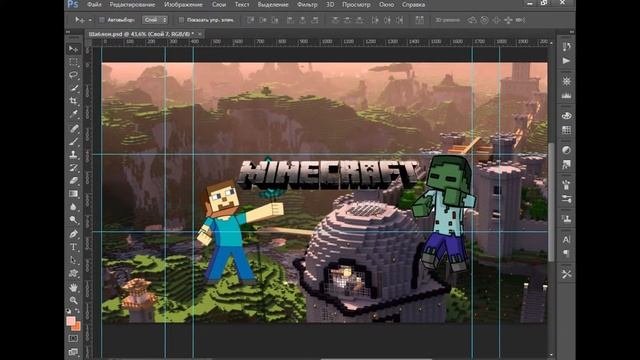
Task: Swap foreground and background colors
Action: (x=78, y=311)
